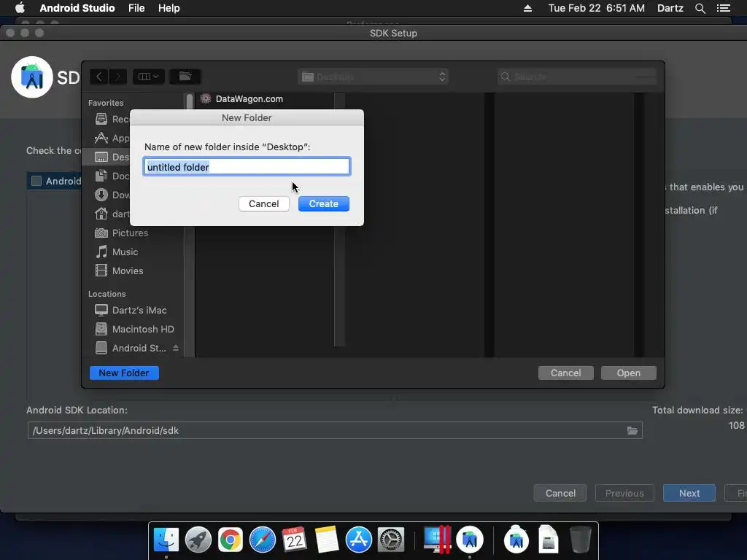Select Dartz's iMac under Locations
The width and height of the screenshot is (747, 560).
(x=131, y=310)
